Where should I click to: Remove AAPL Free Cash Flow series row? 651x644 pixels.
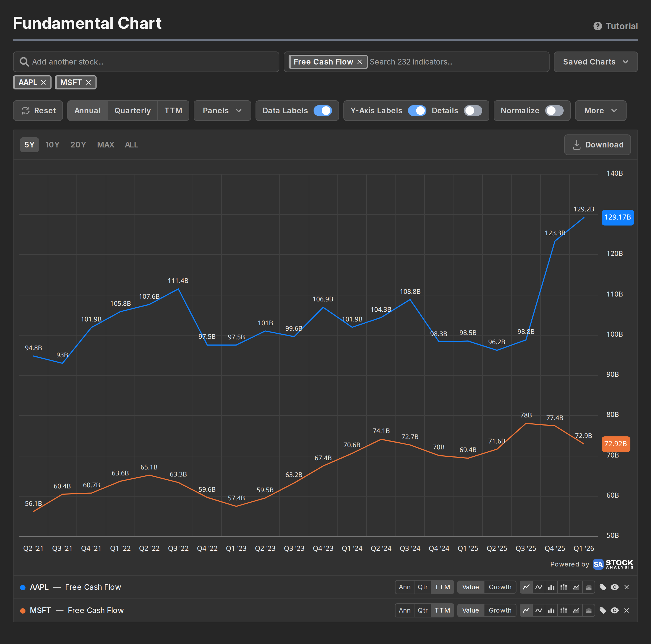(x=626, y=587)
